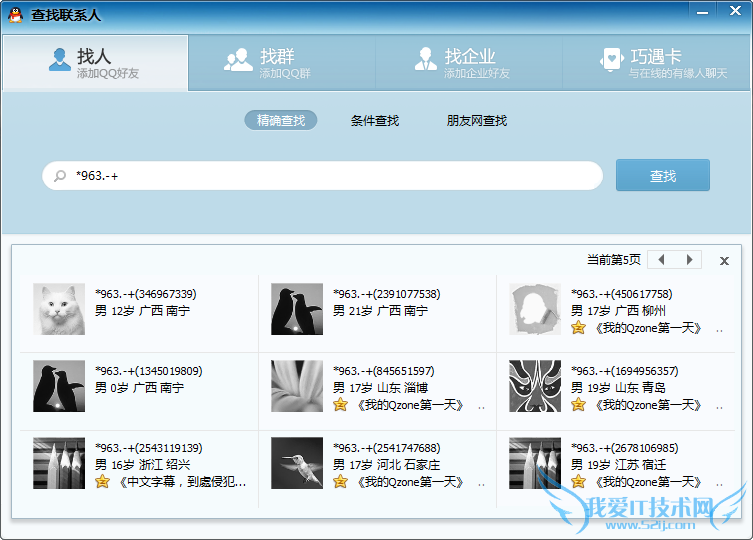Click the Qzone star icon for user 2678106985

pos(578,481)
